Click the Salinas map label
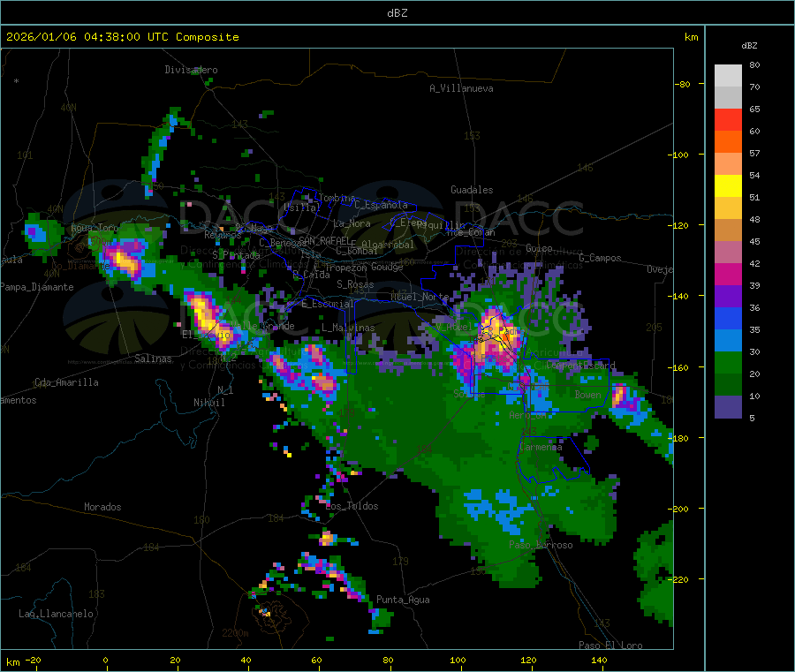This screenshot has height=672, width=795. click(153, 359)
